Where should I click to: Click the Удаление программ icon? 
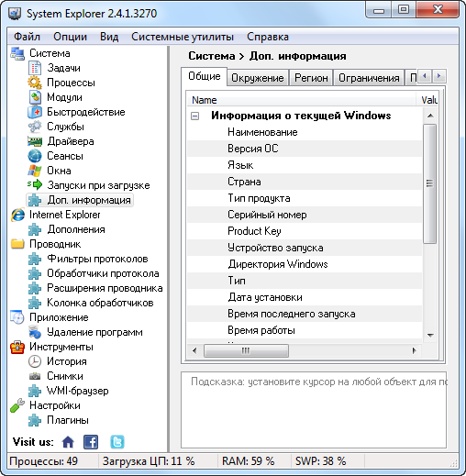click(35, 332)
